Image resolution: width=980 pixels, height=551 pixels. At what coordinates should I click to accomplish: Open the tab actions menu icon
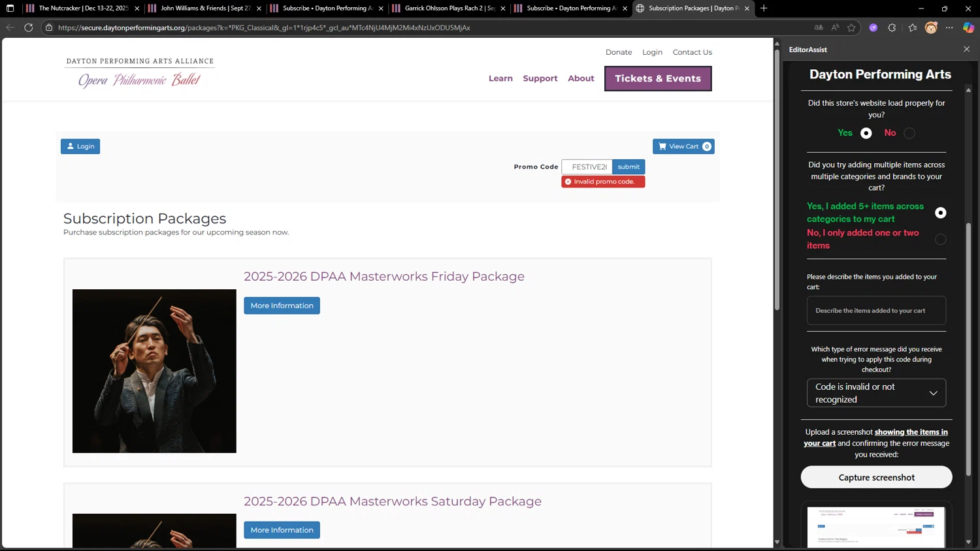(x=10, y=8)
